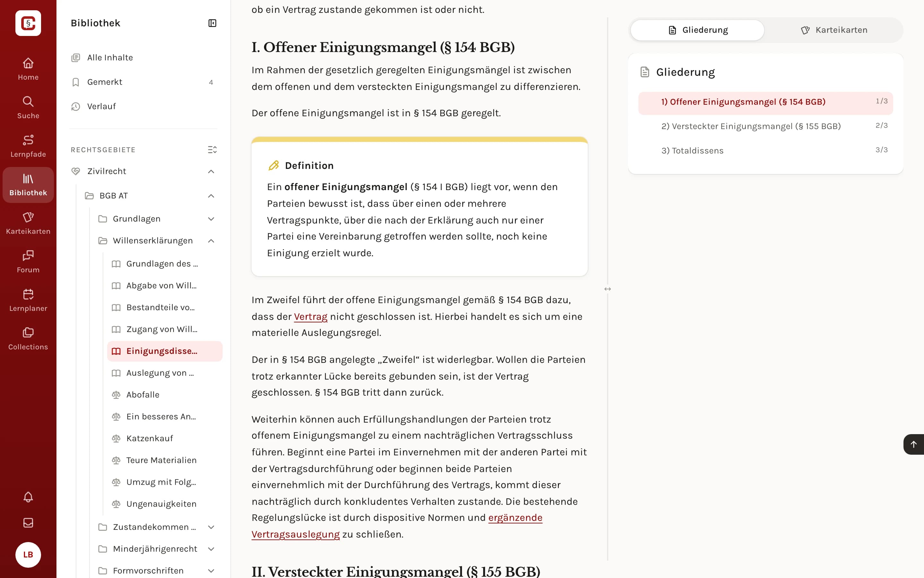
Task: Expand the Grundlagen folder
Action: click(x=211, y=219)
